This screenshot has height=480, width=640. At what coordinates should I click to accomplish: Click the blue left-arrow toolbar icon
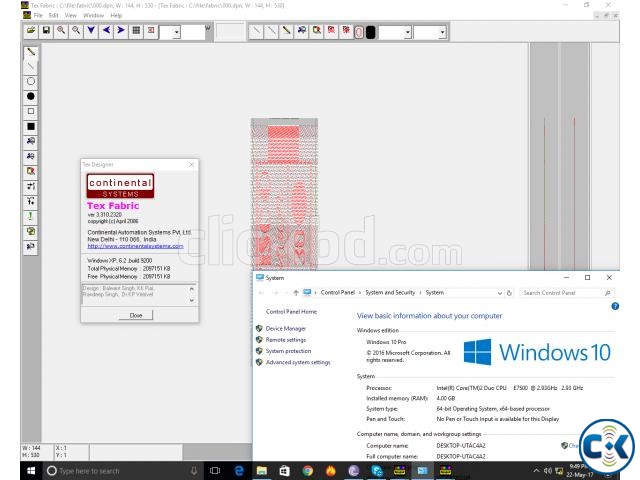[x=106, y=31]
